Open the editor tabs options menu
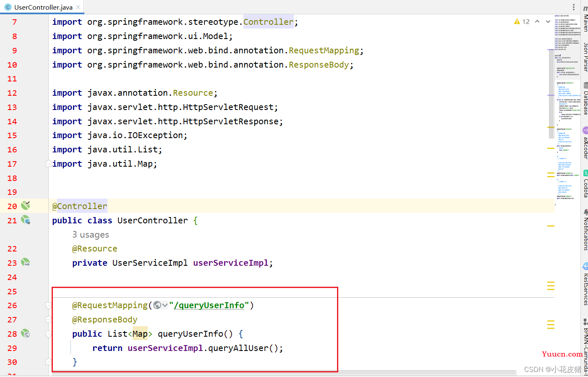 [x=573, y=7]
